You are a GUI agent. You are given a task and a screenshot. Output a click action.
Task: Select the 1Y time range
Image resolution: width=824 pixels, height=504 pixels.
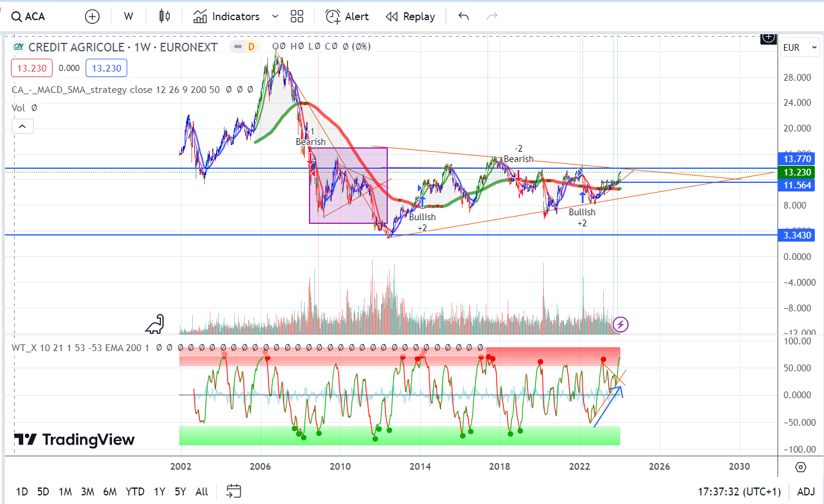160,491
